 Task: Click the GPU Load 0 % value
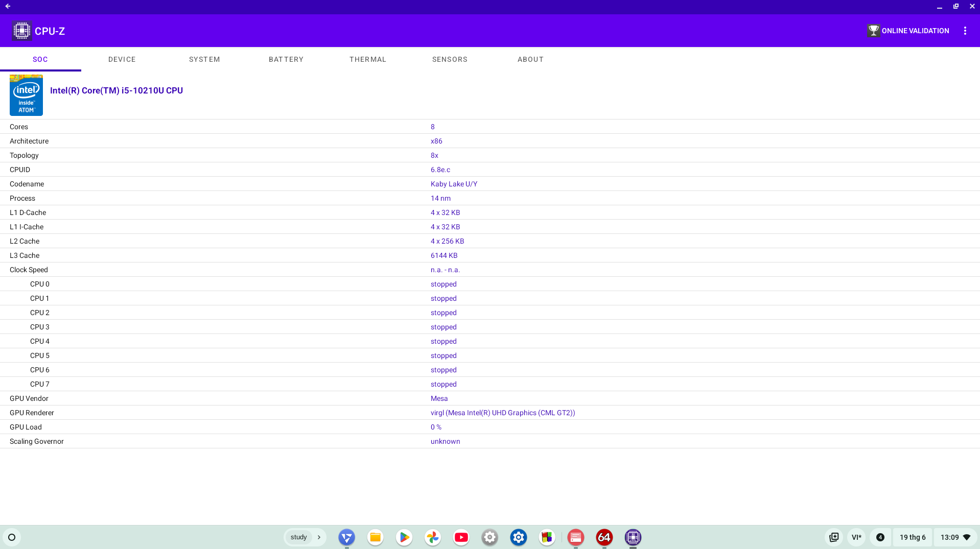[436, 427]
